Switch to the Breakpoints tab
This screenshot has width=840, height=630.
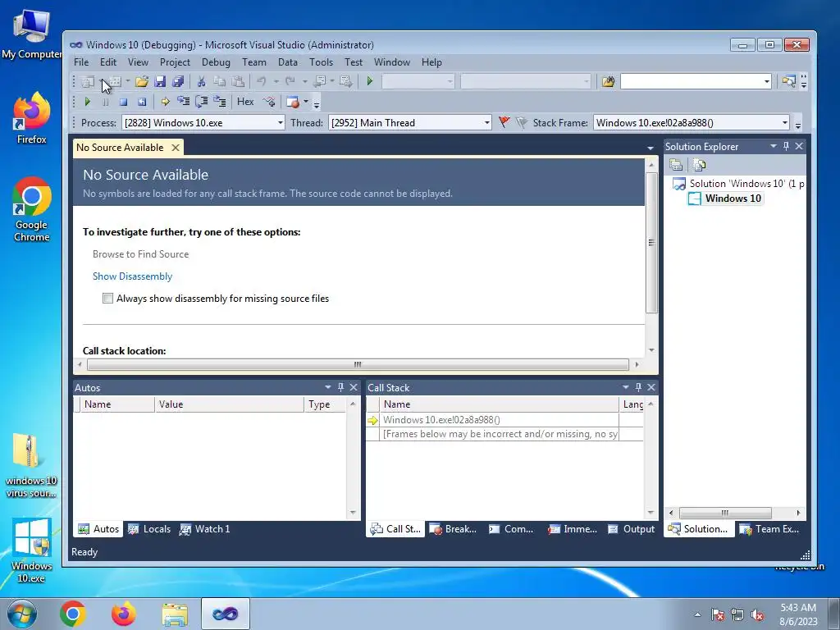(453, 529)
